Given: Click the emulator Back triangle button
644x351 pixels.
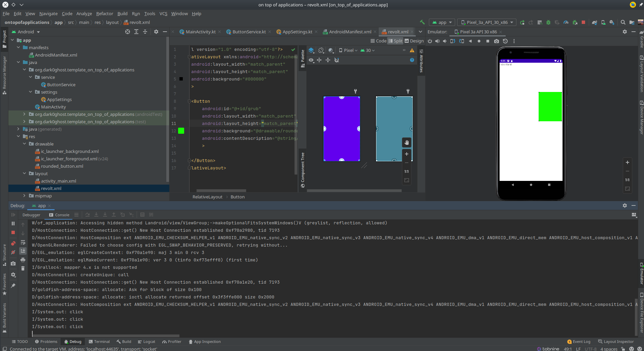Looking at the screenshot, I should coord(470,41).
